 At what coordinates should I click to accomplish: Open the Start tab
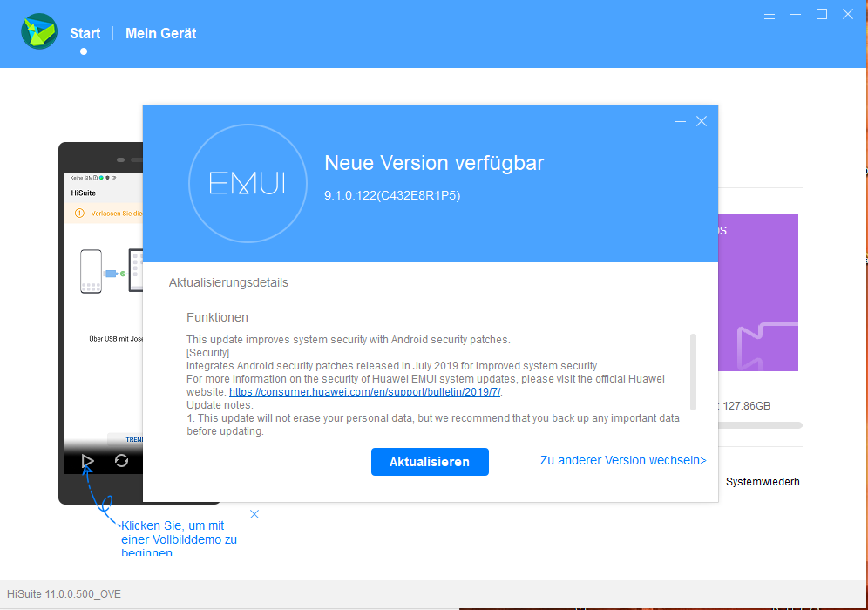pos(85,33)
